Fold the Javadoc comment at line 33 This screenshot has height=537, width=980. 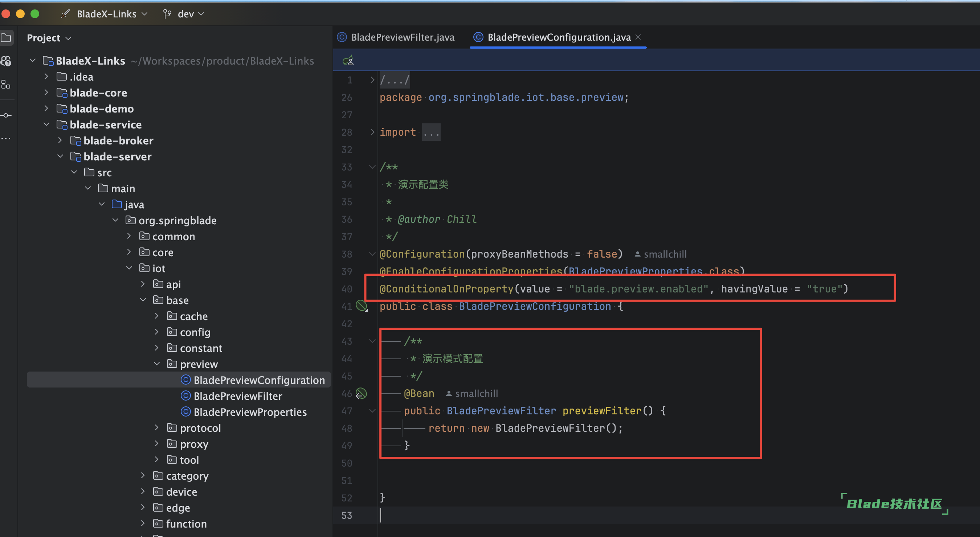tap(372, 167)
